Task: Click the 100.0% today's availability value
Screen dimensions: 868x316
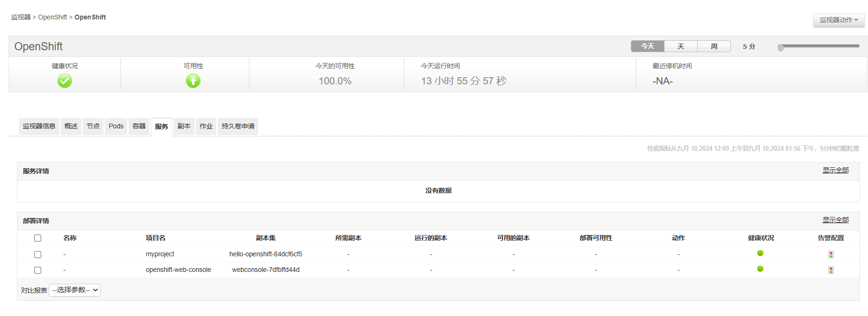Action: tap(335, 81)
